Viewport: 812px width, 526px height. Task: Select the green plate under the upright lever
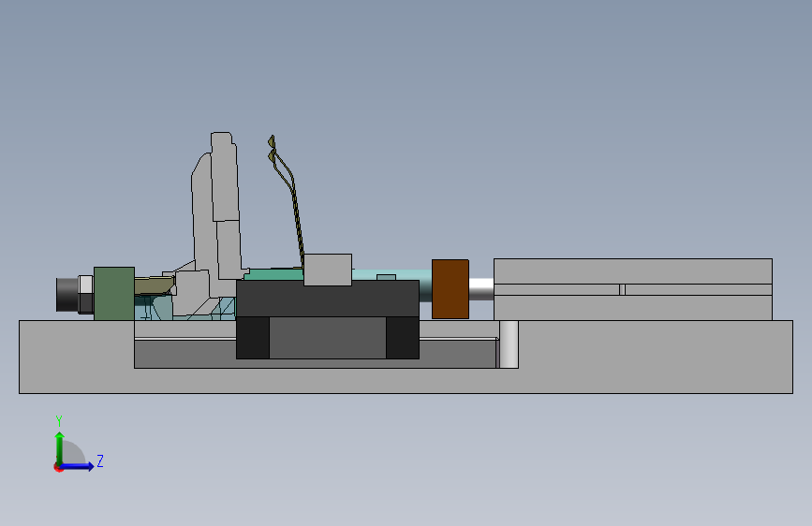(x=273, y=274)
